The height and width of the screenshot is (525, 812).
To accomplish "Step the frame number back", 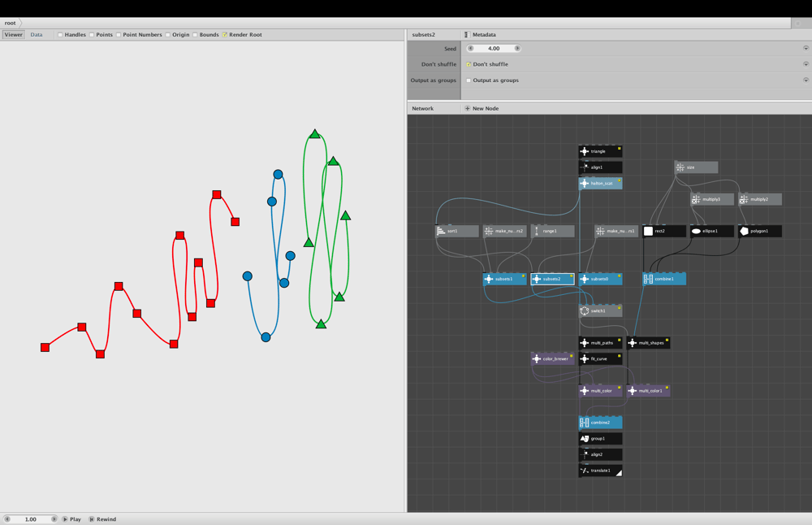I will point(7,518).
